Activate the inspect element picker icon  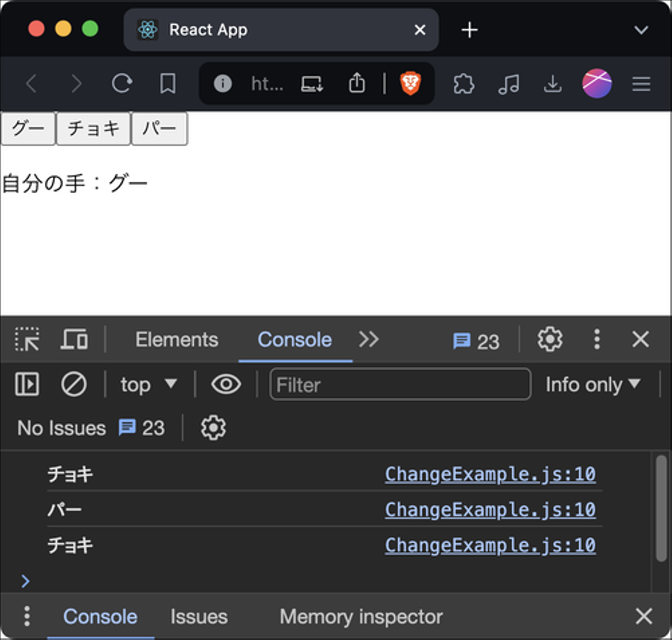(27, 339)
